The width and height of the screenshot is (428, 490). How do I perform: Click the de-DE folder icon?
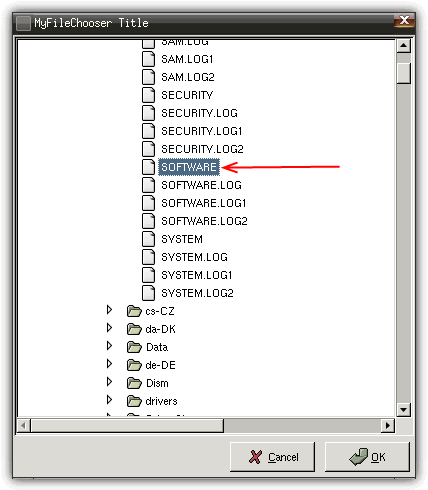click(x=134, y=365)
